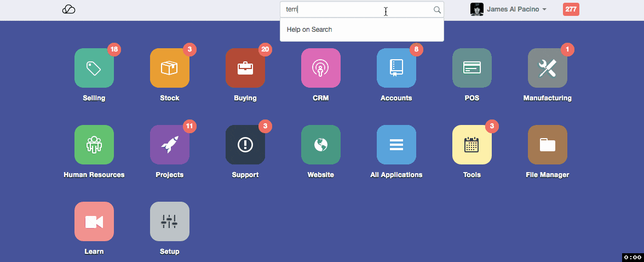Open the CRM module icon

coord(321,68)
